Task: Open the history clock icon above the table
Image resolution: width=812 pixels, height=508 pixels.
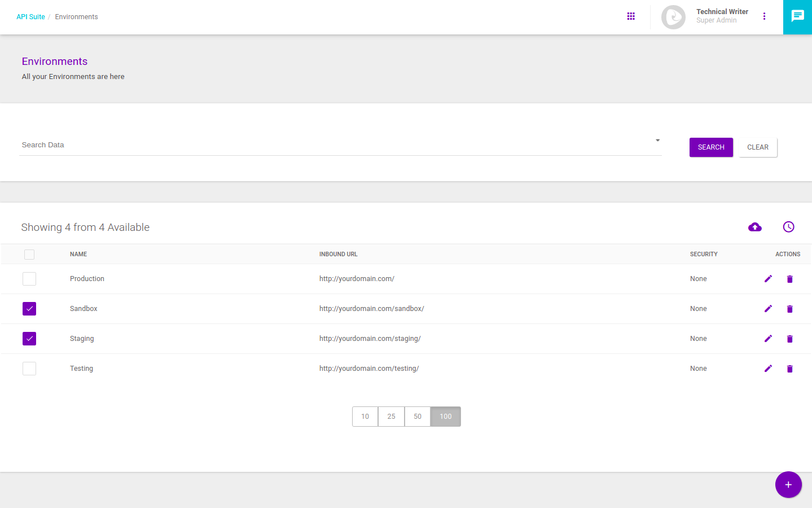Action: [788, 227]
